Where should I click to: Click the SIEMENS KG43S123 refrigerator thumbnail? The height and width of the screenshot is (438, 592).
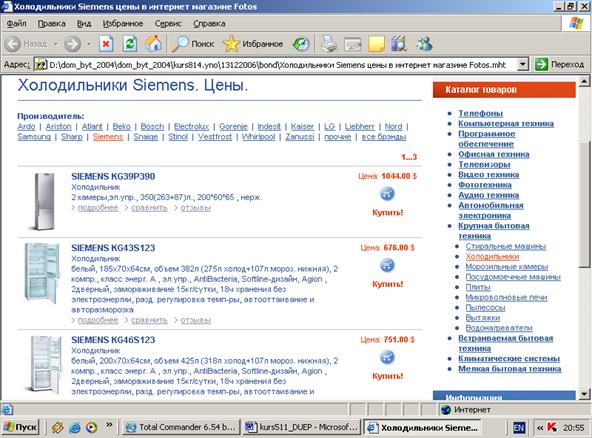coord(42,273)
